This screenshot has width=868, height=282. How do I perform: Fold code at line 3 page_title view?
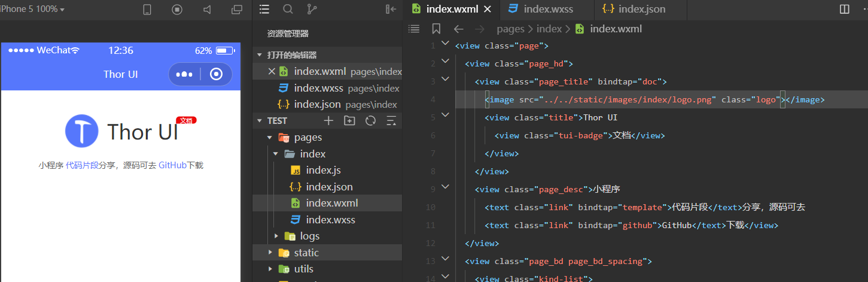(444, 79)
